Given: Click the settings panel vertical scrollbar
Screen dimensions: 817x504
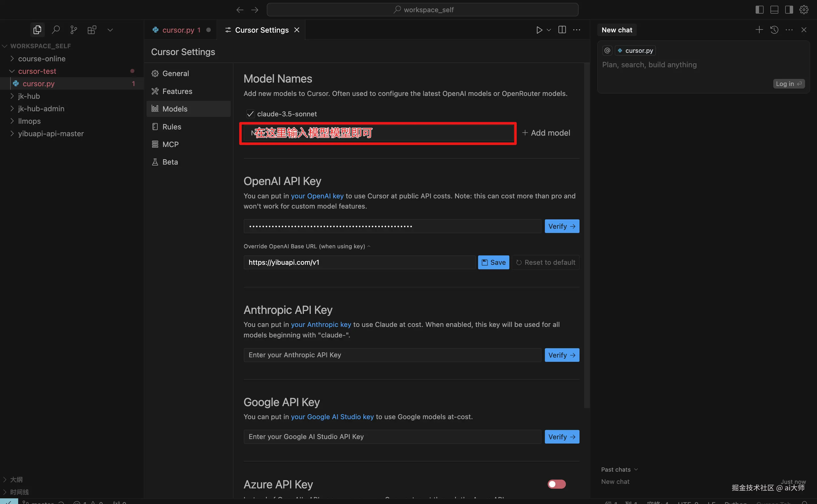Looking at the screenshot, I should coord(587,233).
